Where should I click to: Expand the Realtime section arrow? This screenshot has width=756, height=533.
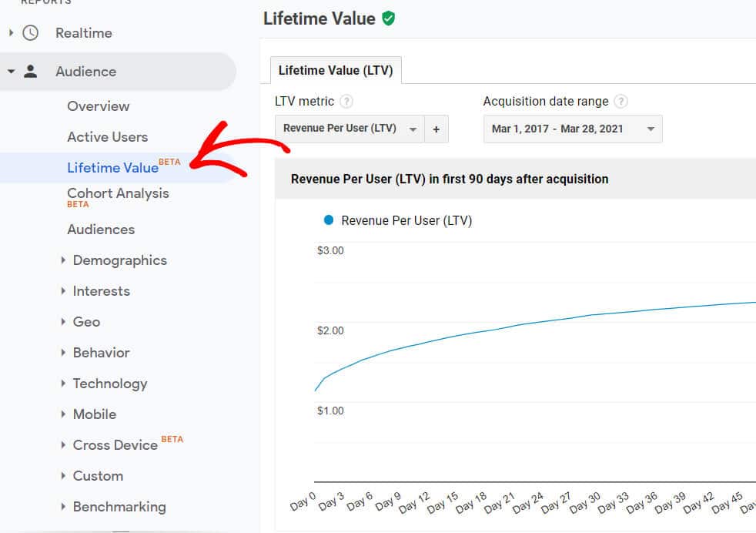click(x=11, y=33)
